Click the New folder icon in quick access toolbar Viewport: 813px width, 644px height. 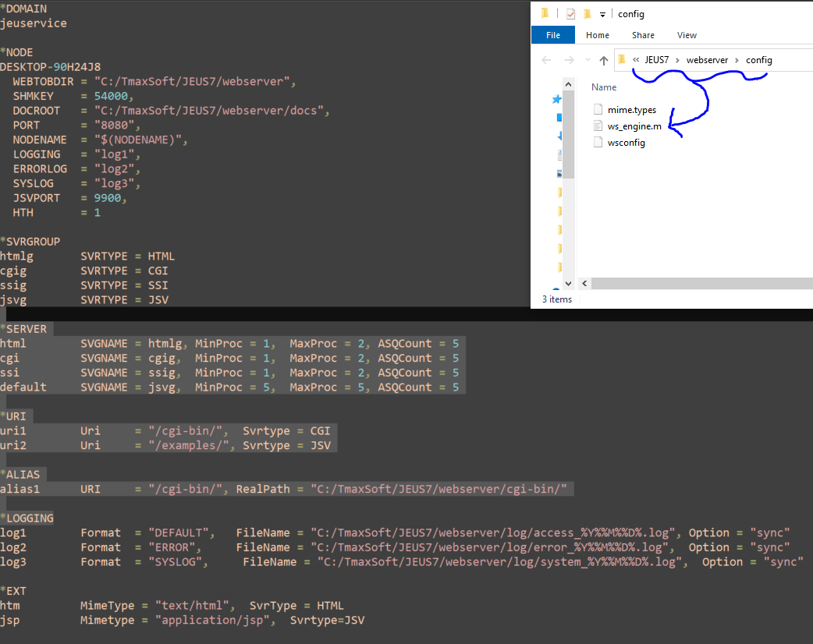click(x=588, y=13)
